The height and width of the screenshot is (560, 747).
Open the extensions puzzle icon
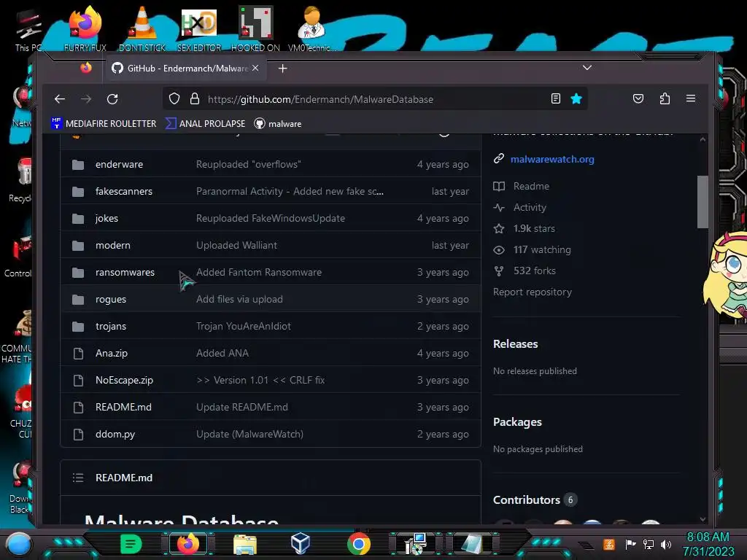pos(665,98)
